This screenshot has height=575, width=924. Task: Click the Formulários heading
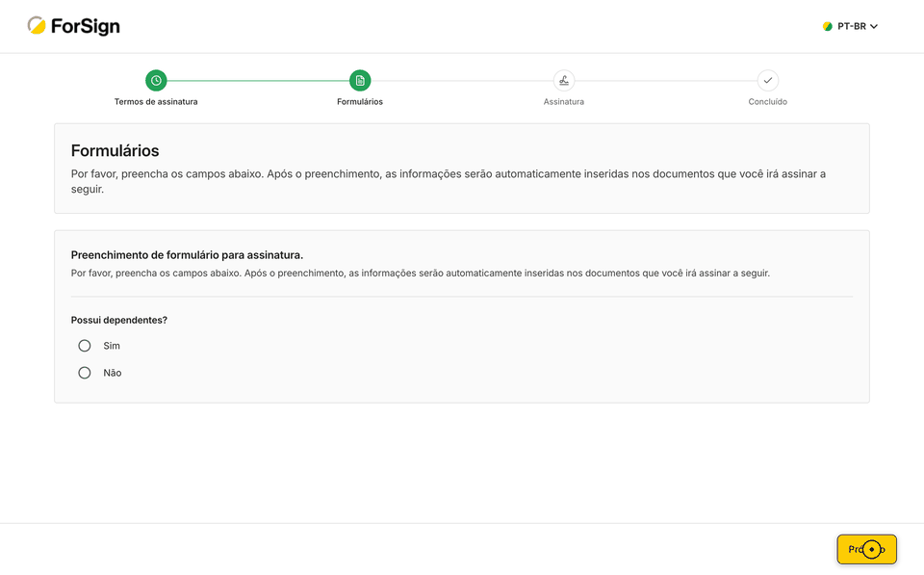[x=115, y=151]
